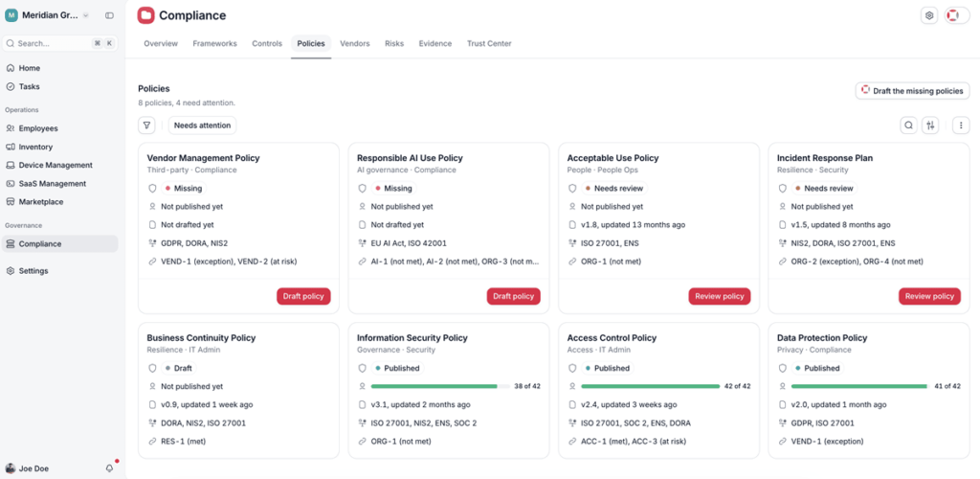Click Joe Doe user name
980x479 pixels.
click(x=33, y=468)
